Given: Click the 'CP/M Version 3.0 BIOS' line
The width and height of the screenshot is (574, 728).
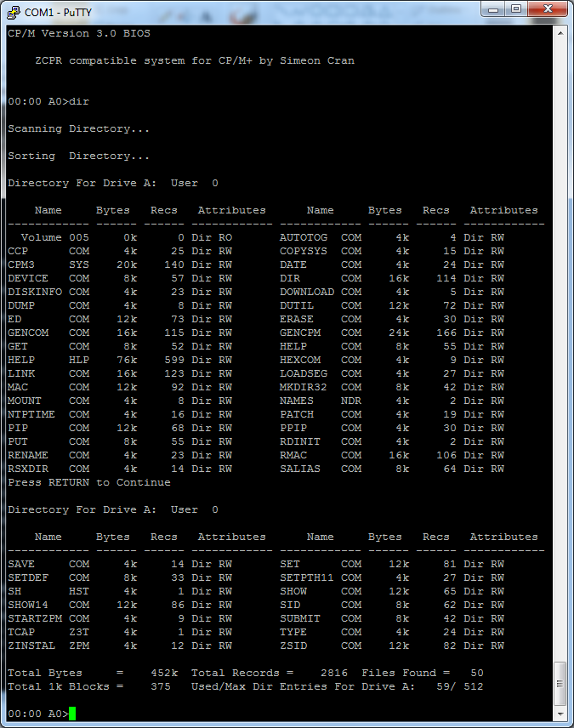Looking at the screenshot, I should tap(79, 33).
